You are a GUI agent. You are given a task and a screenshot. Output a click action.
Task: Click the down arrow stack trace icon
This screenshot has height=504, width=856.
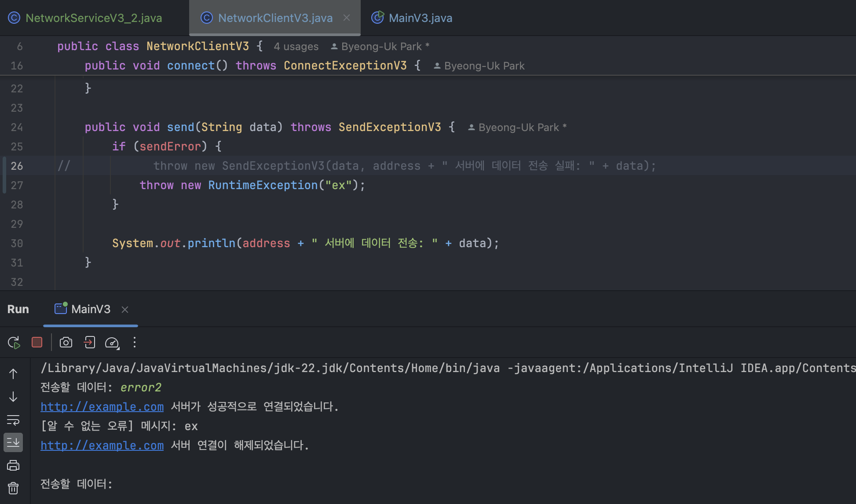[x=13, y=397]
